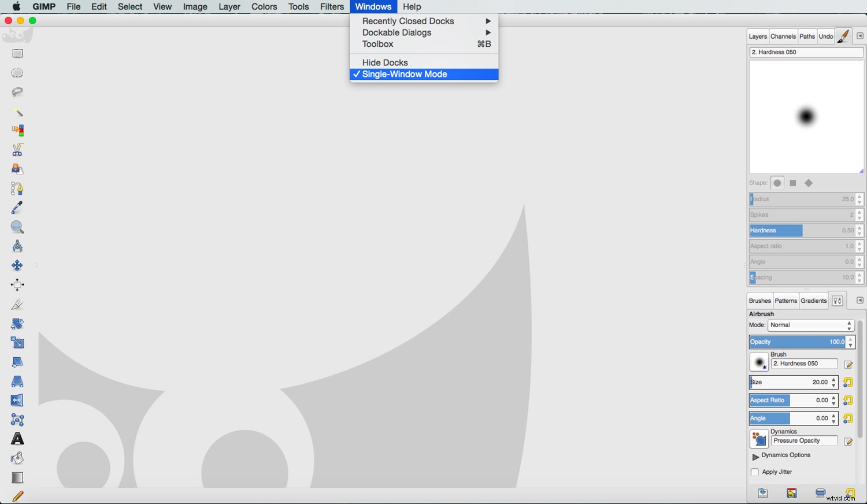Open the airbrush Mode dropdown
This screenshot has height=504, width=867.
click(809, 325)
